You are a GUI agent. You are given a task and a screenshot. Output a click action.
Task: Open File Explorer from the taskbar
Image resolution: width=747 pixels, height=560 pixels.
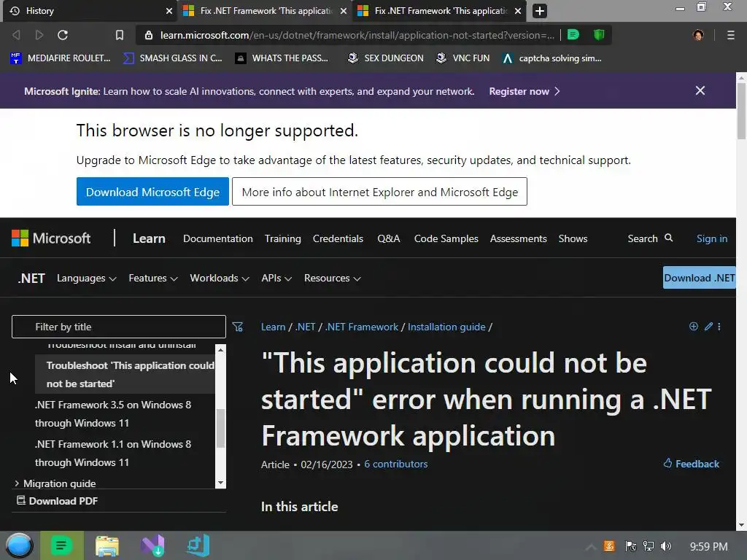coord(107,546)
